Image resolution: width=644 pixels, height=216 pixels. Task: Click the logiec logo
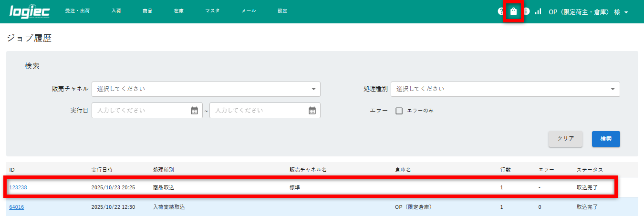pos(30,11)
